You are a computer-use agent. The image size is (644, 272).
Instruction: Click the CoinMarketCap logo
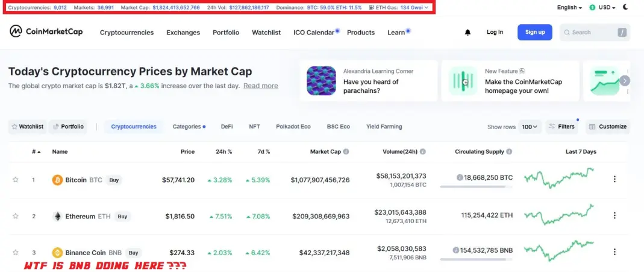tap(46, 31)
